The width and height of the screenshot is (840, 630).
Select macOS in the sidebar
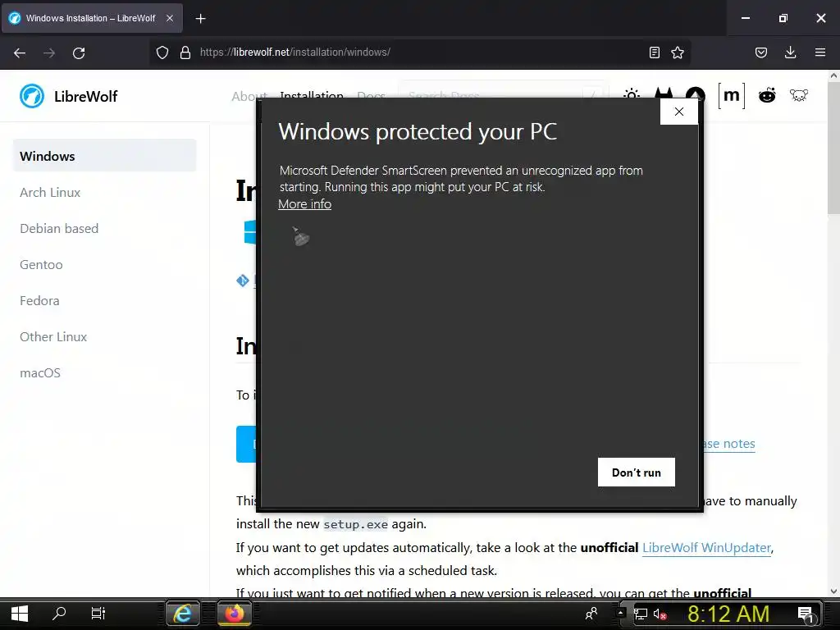[x=40, y=373]
